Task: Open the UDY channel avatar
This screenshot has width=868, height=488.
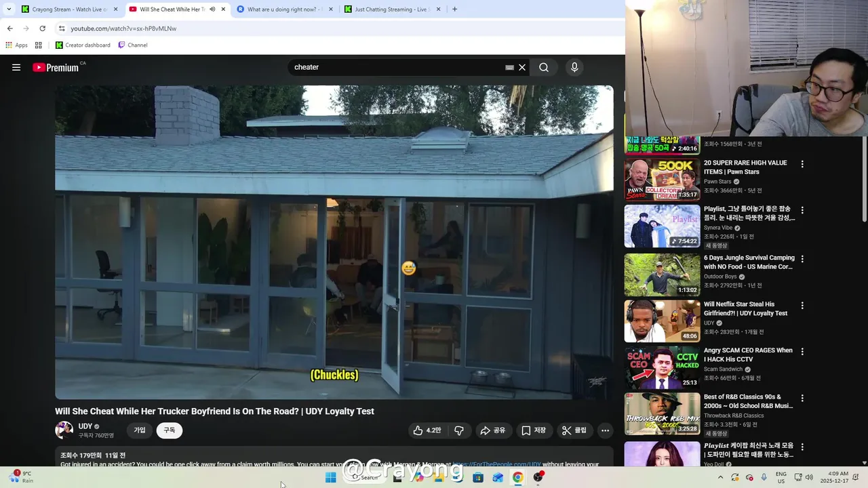Action: click(64, 430)
